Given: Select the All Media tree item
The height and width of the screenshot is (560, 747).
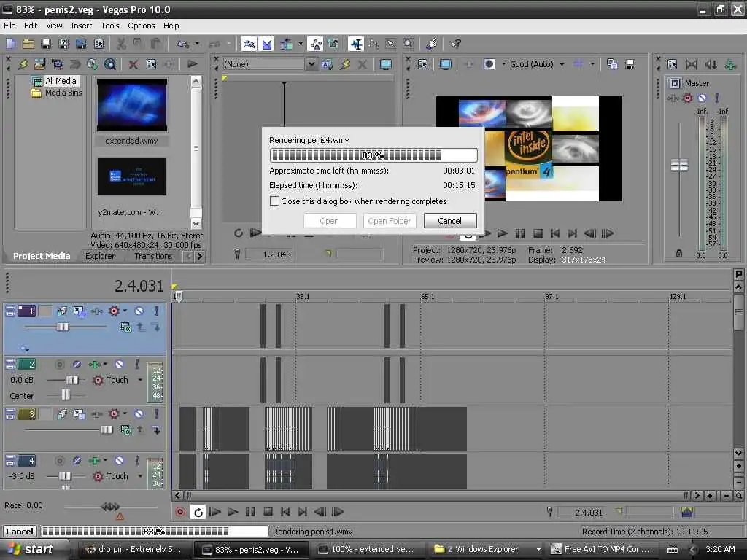Looking at the screenshot, I should (x=61, y=81).
